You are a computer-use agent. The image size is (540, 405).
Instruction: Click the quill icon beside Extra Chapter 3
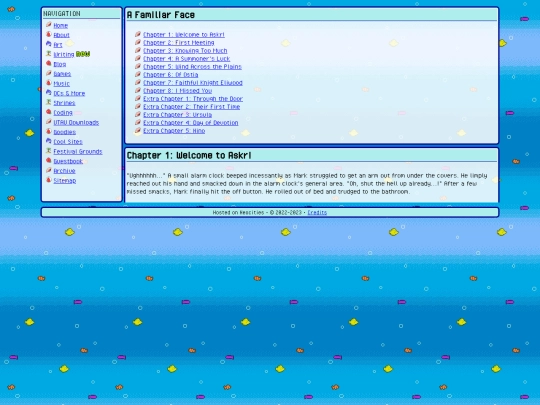click(138, 114)
